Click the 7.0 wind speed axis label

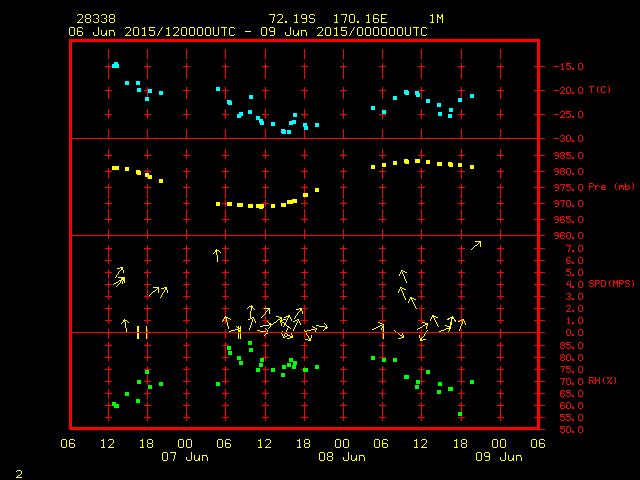click(574, 249)
